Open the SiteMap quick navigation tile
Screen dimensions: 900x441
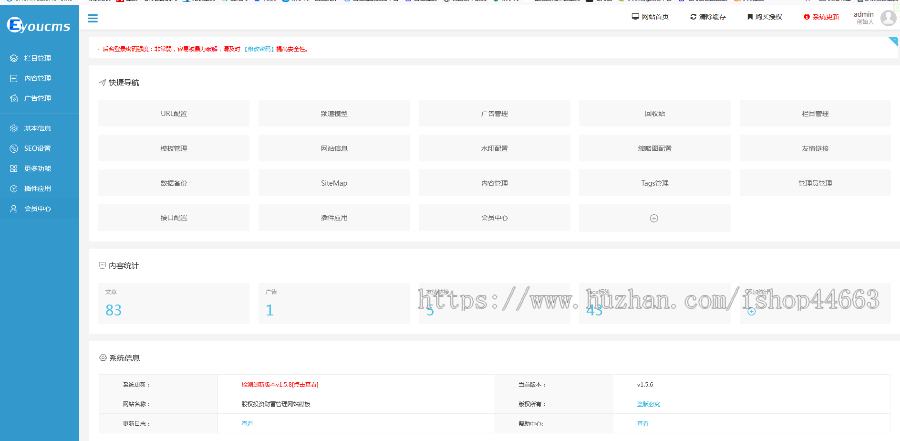[x=334, y=183]
